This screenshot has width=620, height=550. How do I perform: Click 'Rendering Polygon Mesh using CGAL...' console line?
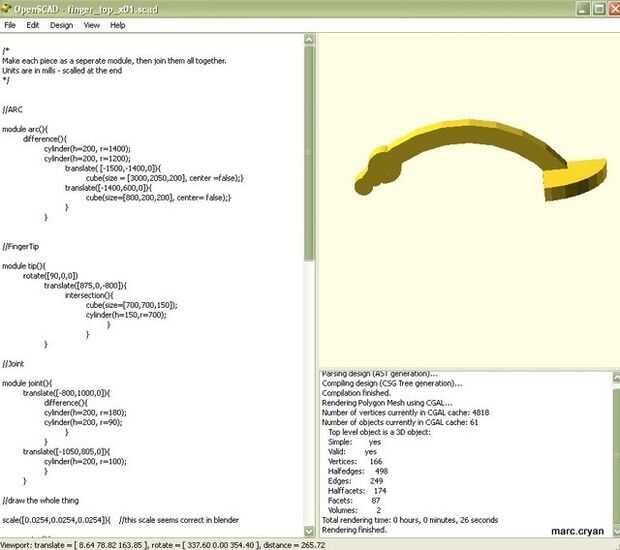coord(387,403)
